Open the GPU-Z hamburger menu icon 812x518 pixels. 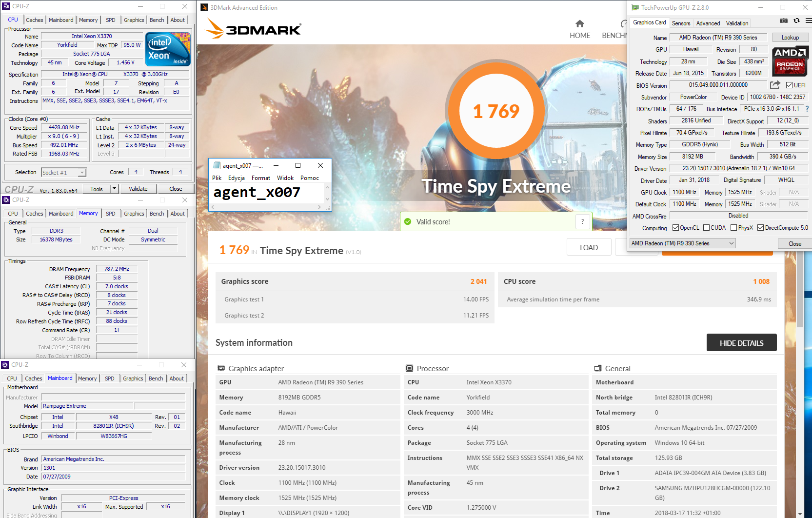coord(808,21)
